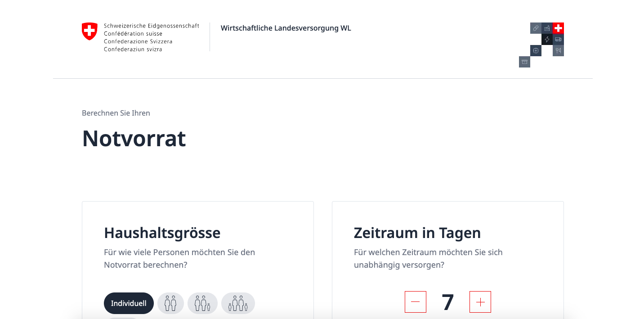Screen dimensions: 644x319
Task: Open Wirtschaftliche Landesversorgung WL link
Action: [x=286, y=28]
